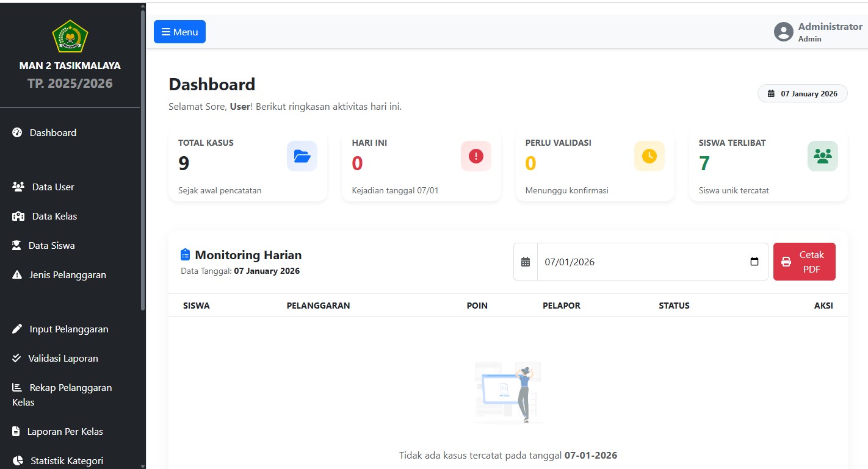The image size is (868, 469).
Task: Click the Validasi Laporan checkmark icon
Action: click(16, 358)
